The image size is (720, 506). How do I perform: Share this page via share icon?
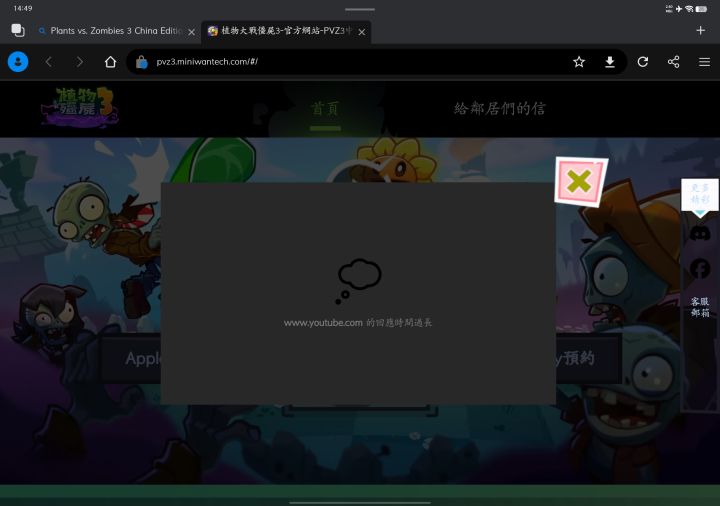point(674,62)
